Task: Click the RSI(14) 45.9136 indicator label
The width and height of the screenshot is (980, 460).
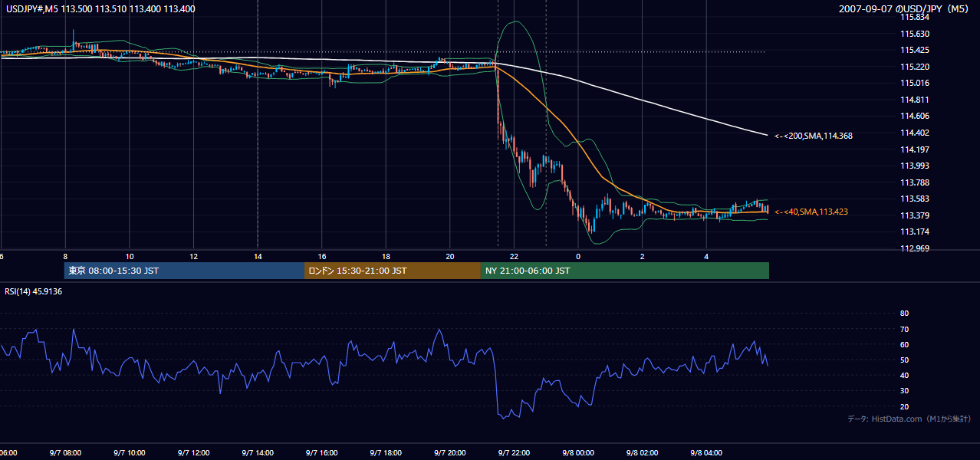Action: [33, 291]
